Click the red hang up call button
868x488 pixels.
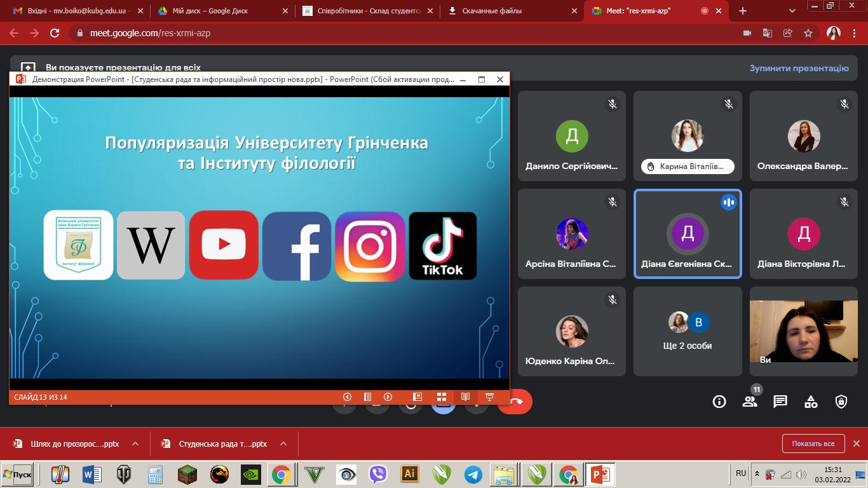516,402
